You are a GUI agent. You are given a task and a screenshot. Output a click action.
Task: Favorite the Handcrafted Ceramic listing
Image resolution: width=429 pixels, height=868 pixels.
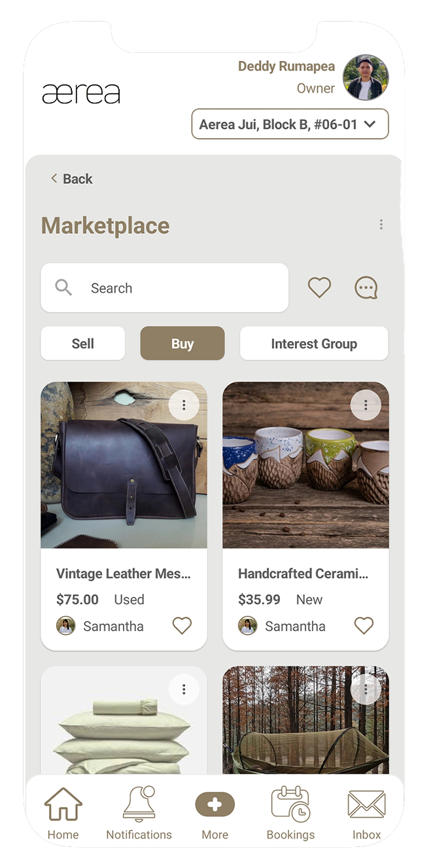click(364, 626)
